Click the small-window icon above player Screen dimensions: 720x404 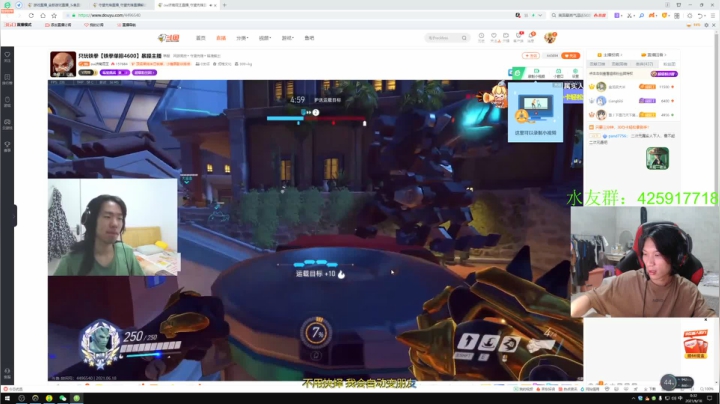tap(558, 73)
